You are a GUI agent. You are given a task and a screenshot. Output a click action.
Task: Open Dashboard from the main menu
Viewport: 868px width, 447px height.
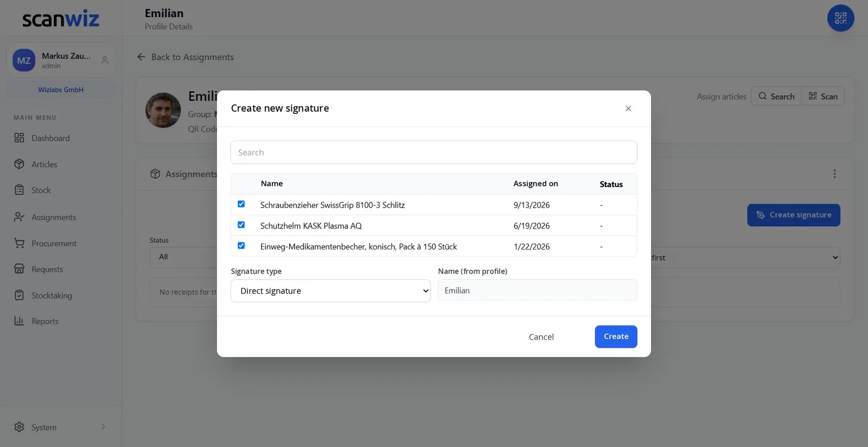(50, 138)
